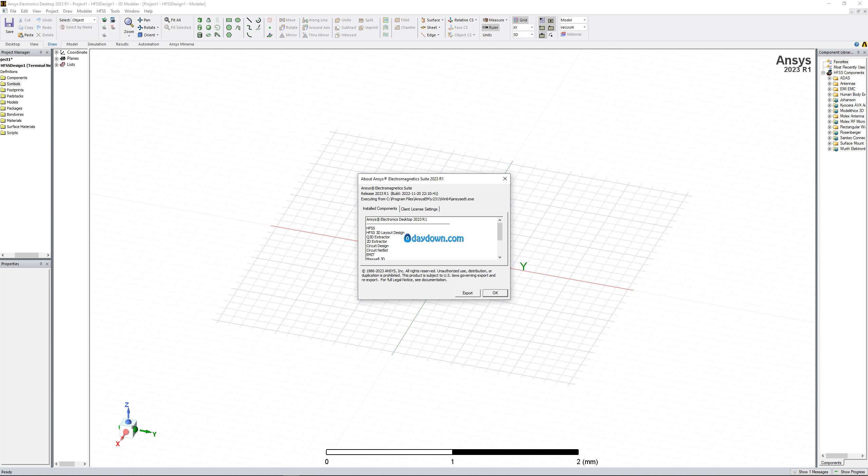Pick the Draw Regular Polyhedron tool

tap(200, 35)
